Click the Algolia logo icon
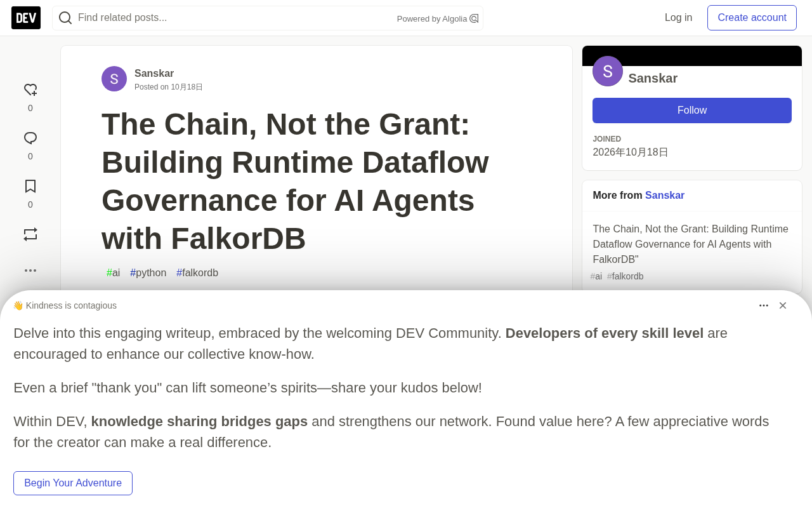The height and width of the screenshot is (508, 812). 474,18
